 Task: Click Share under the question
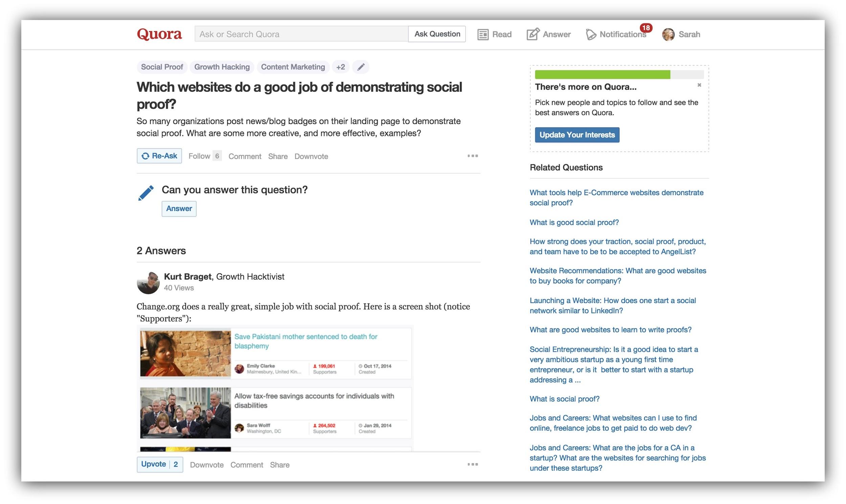click(277, 156)
